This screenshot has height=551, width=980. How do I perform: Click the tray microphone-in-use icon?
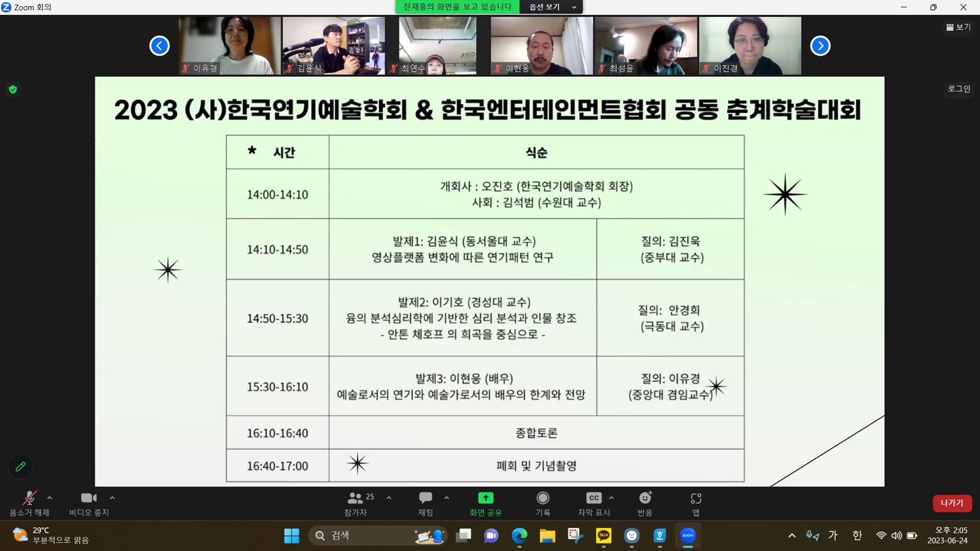click(812, 536)
